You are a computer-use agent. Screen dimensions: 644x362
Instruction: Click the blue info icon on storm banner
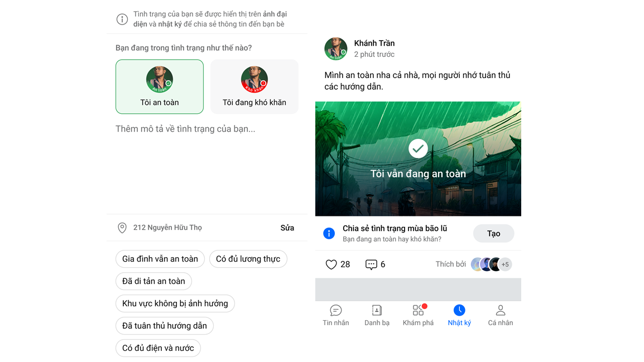click(329, 233)
